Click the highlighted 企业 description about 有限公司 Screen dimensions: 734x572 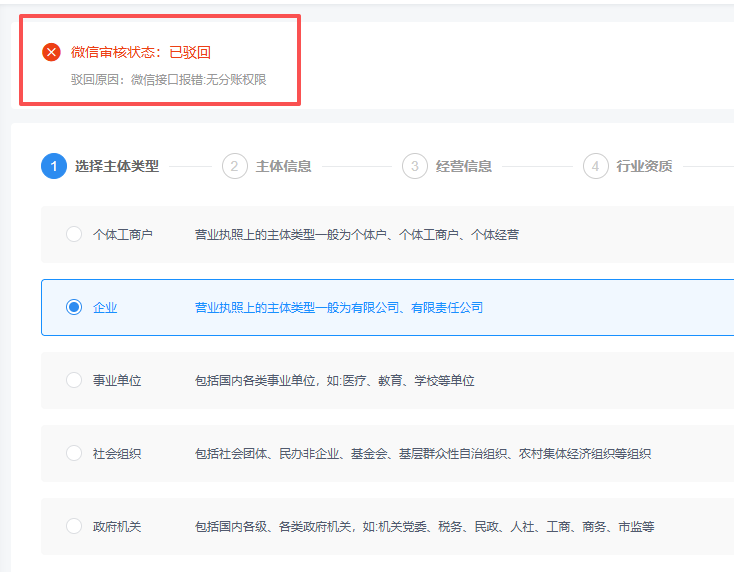click(339, 308)
